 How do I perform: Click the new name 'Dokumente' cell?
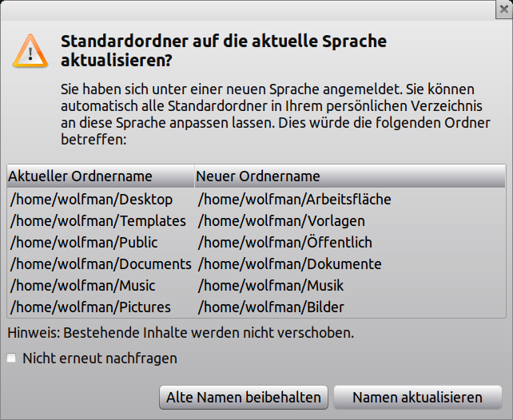[289, 264]
